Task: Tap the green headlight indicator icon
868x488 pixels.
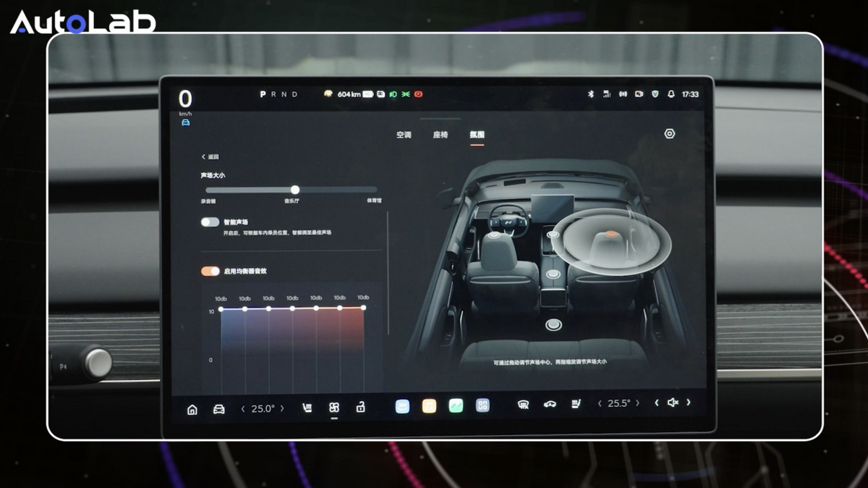Action: pos(393,94)
